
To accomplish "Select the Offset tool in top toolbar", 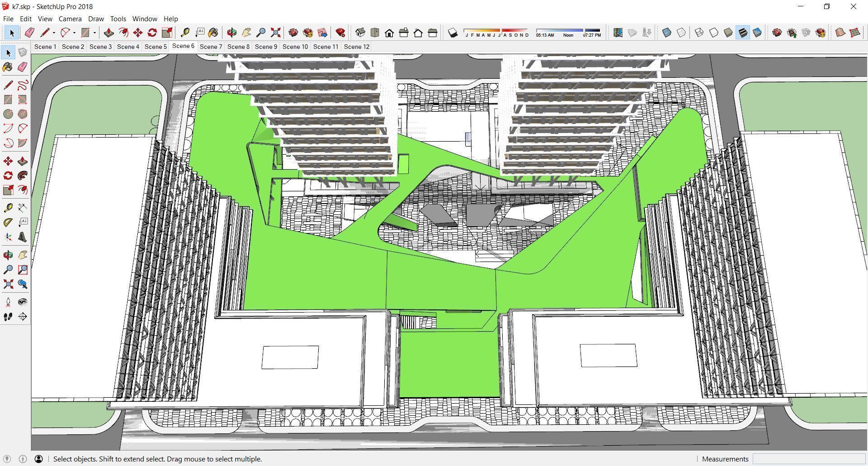I will tap(123, 33).
